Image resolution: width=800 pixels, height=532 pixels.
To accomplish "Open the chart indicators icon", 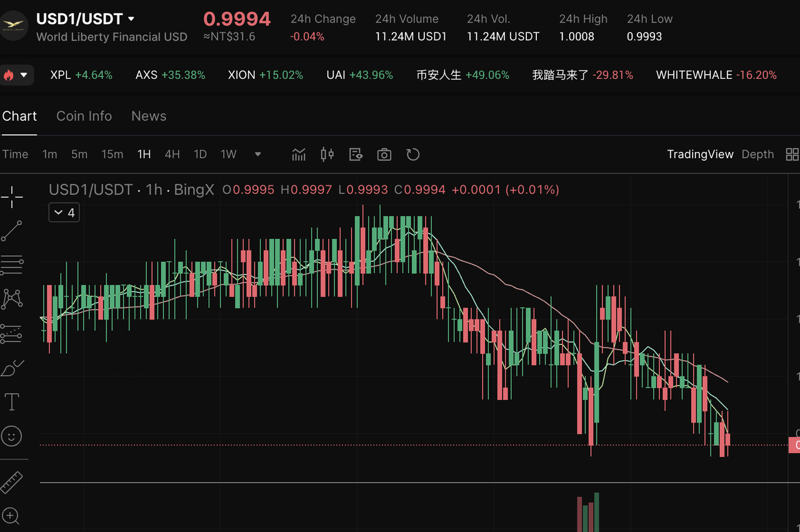I will pyautogui.click(x=299, y=154).
